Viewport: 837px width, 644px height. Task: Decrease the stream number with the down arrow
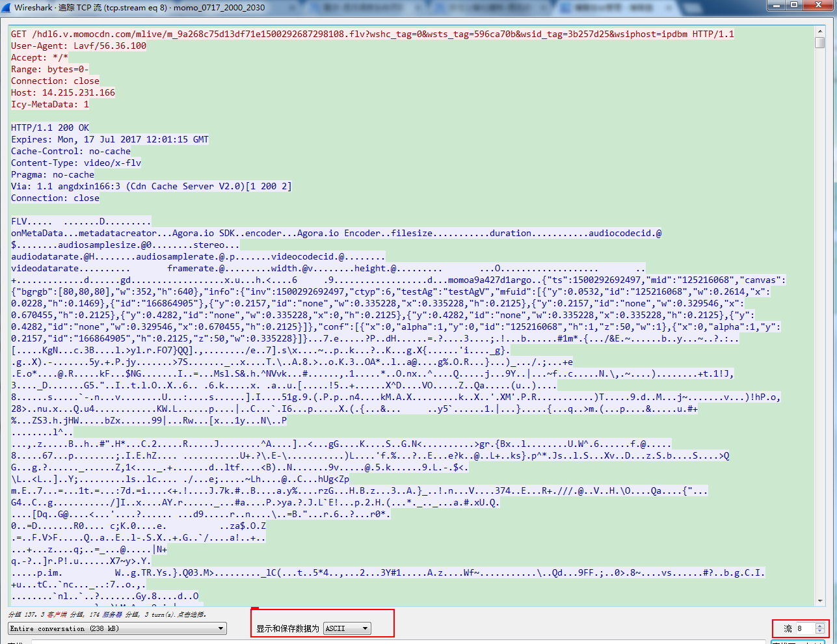click(820, 631)
